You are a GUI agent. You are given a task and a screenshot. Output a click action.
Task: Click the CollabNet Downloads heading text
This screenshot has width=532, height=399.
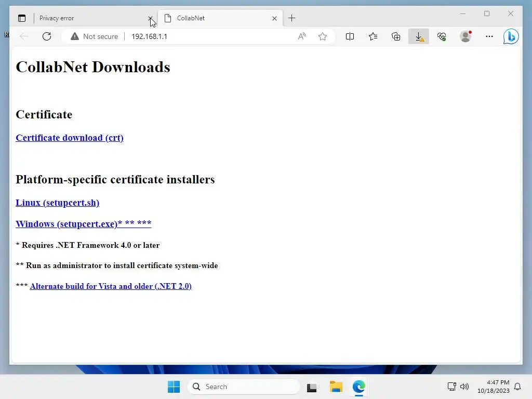click(92, 67)
